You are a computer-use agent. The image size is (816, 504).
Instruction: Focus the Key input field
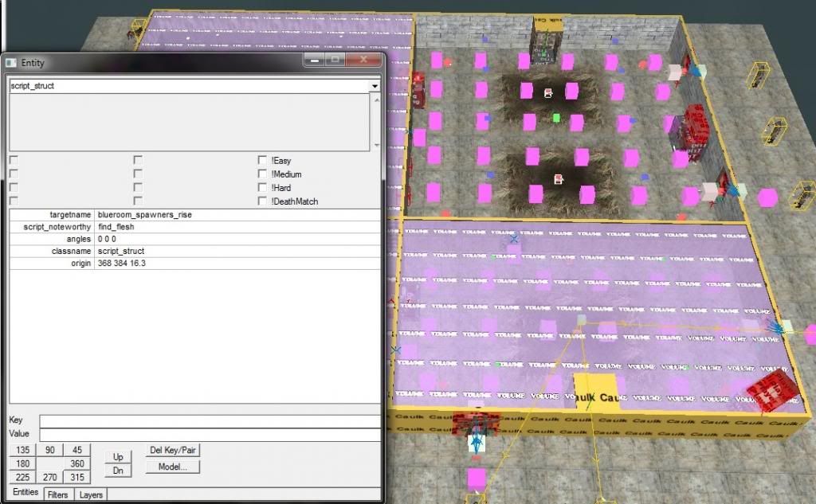pyautogui.click(x=210, y=420)
